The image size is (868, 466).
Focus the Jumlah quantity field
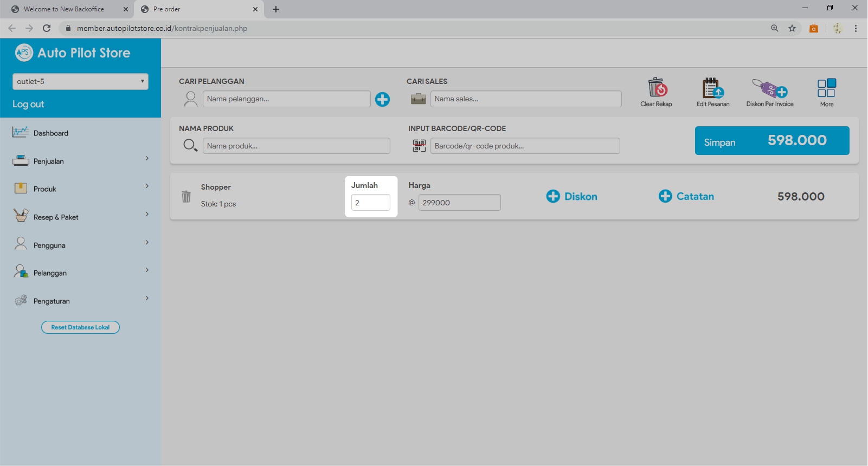[x=370, y=203]
